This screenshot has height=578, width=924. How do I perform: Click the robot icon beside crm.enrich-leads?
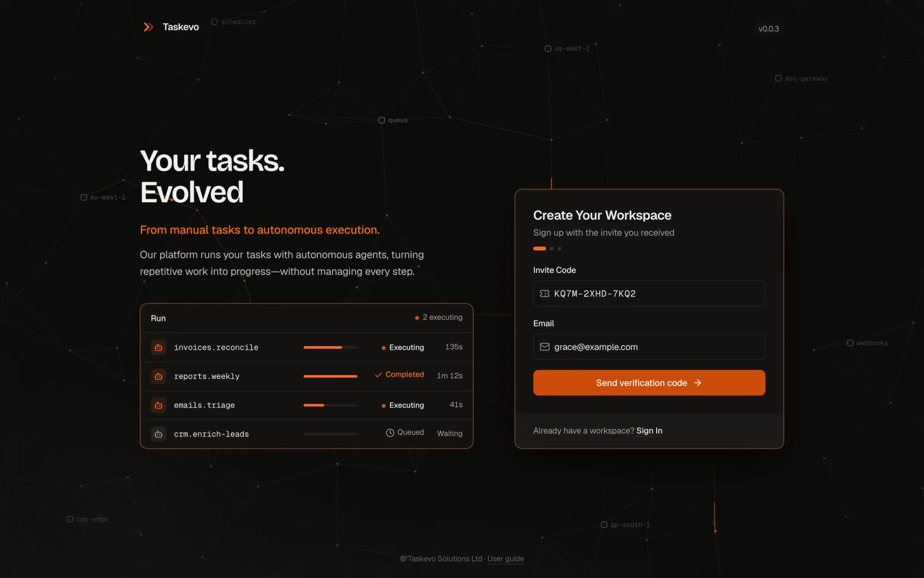click(x=158, y=434)
